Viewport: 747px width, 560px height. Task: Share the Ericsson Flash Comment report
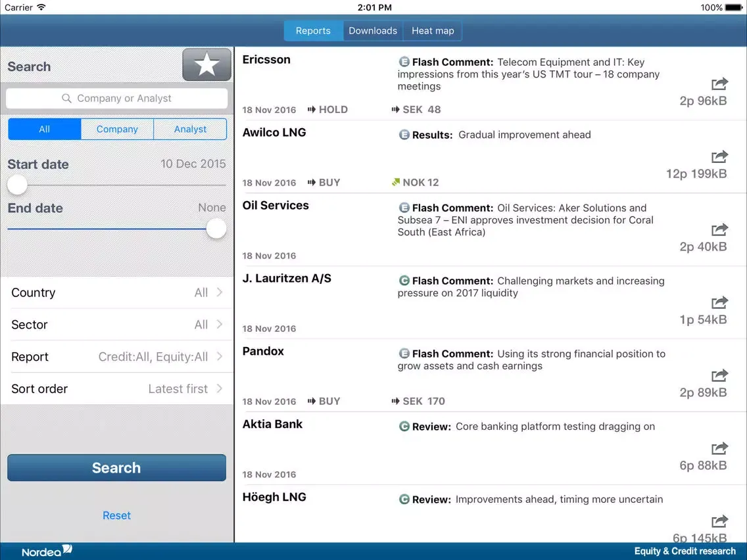[x=719, y=84]
